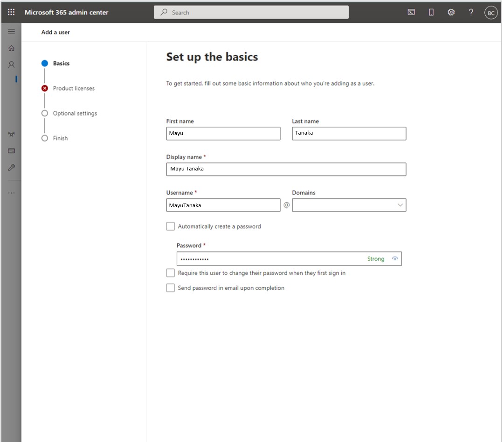Click the mobile app phone icon
Viewport: 504px width, 442px height.
coord(431,13)
